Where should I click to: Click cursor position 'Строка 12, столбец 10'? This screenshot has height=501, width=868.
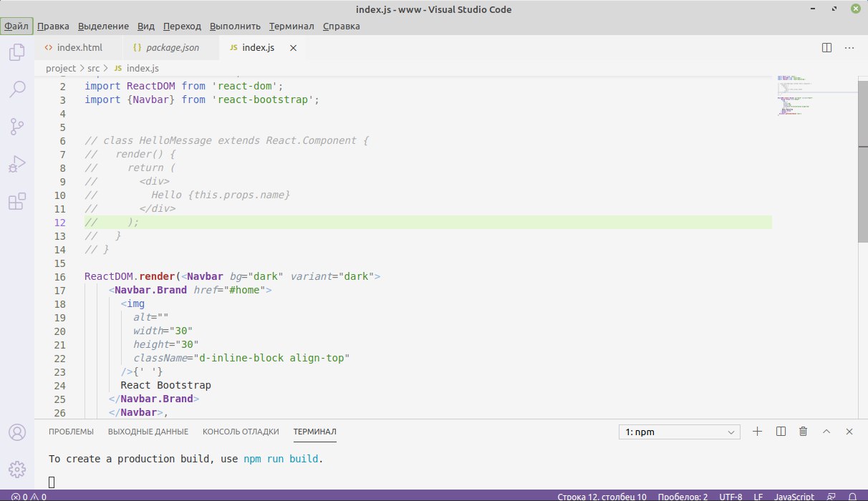tap(602, 496)
